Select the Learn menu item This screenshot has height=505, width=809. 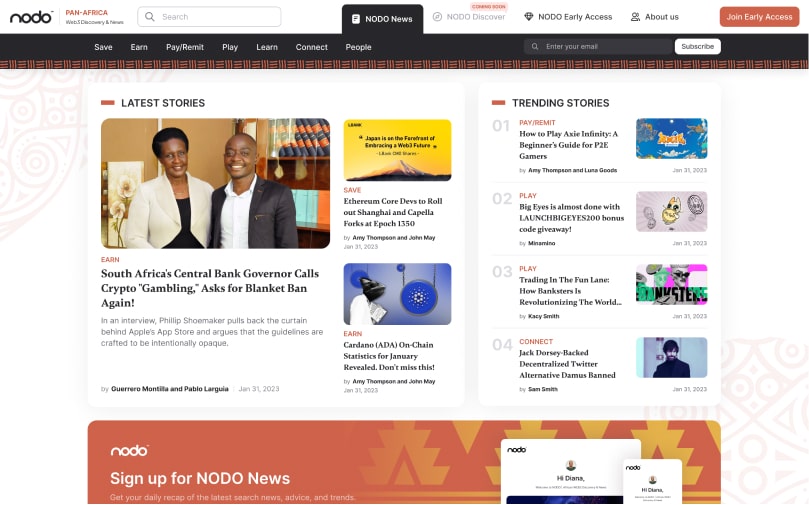point(267,47)
